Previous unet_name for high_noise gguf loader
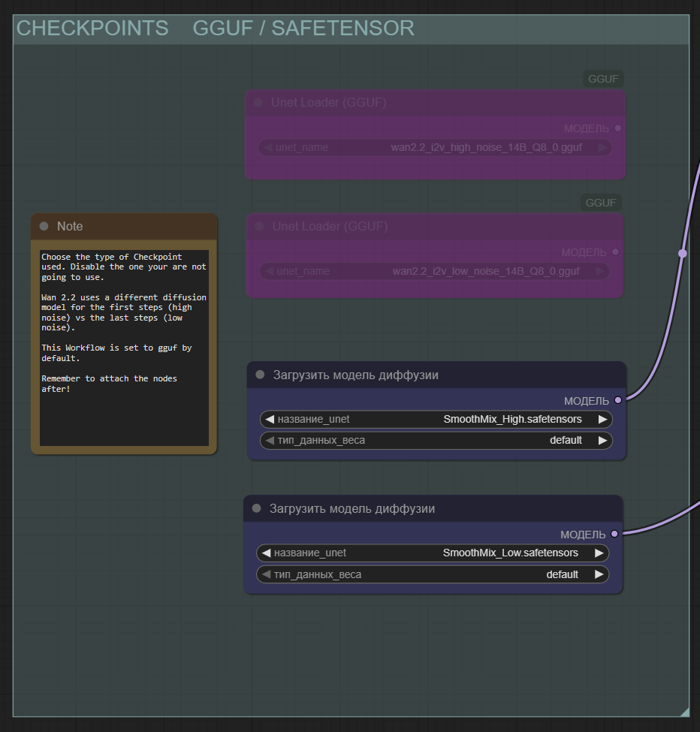The width and height of the screenshot is (700, 732). coord(268,147)
